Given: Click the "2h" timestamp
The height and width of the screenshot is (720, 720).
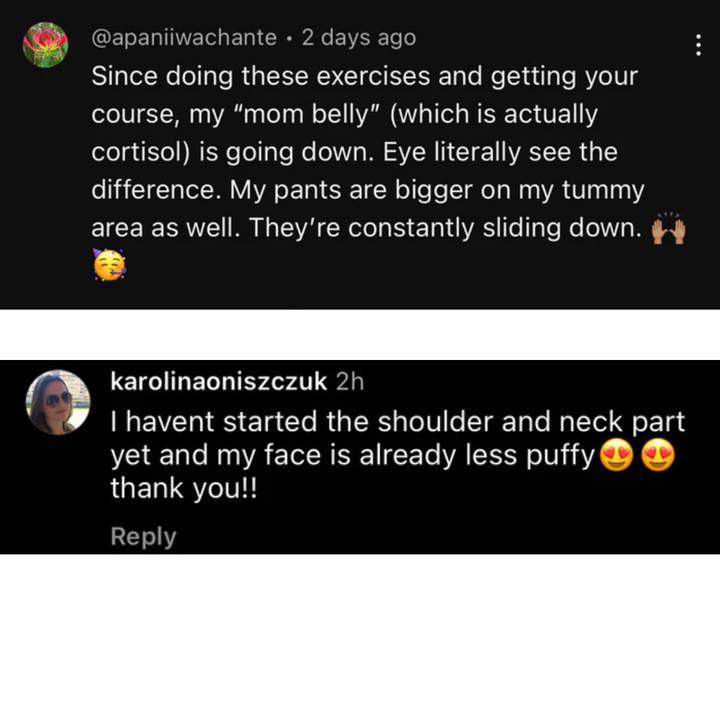Looking at the screenshot, I should tap(351, 381).
